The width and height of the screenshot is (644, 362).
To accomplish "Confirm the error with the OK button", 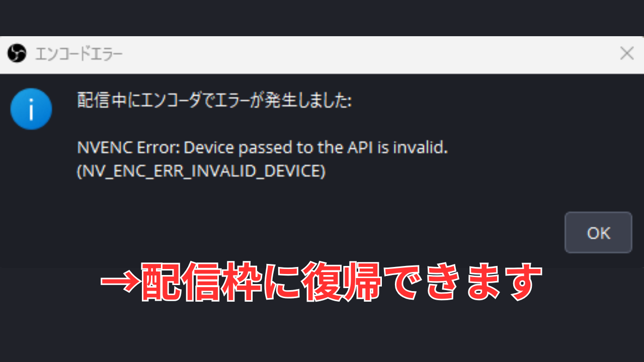I will pyautogui.click(x=598, y=233).
